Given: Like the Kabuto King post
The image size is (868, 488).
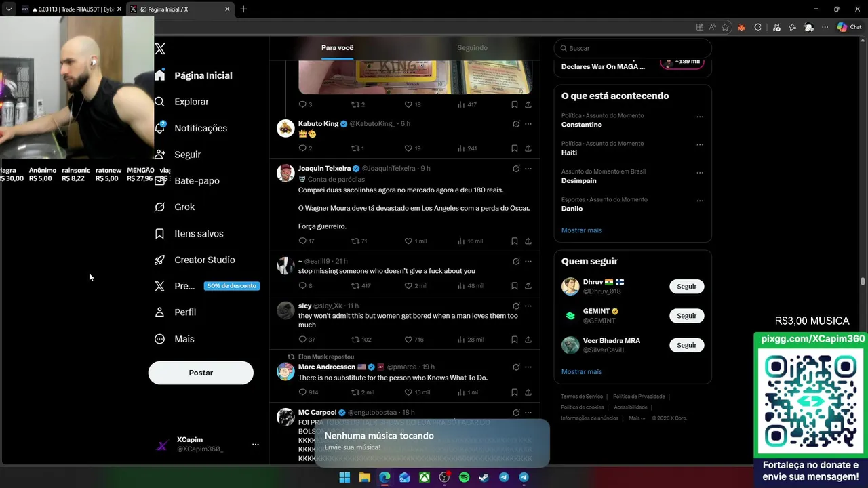Looking at the screenshot, I should point(412,148).
